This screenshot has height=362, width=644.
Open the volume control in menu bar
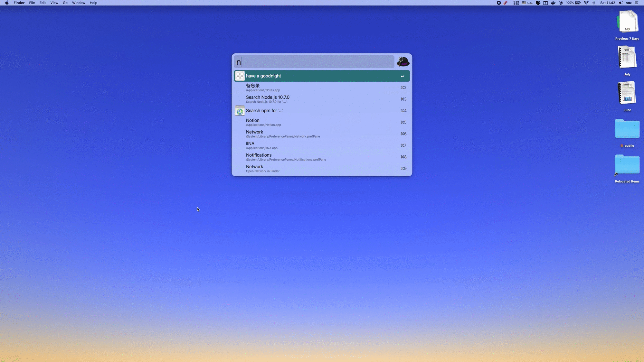coord(621,3)
